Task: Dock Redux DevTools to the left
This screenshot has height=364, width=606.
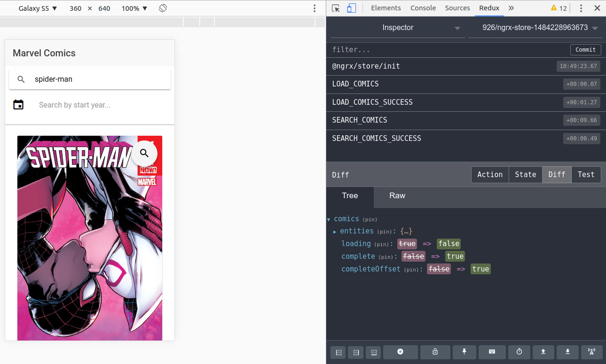Action: [338, 352]
